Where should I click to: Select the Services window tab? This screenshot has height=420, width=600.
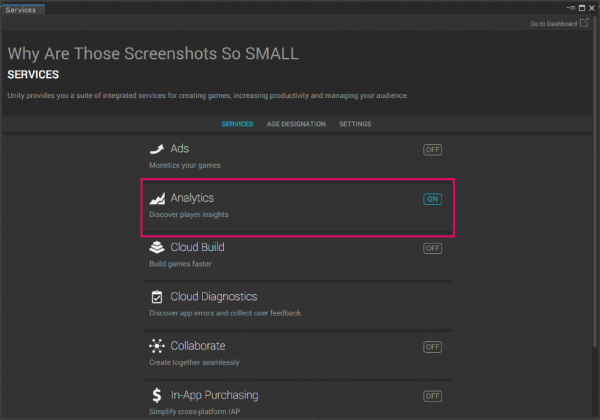click(23, 10)
